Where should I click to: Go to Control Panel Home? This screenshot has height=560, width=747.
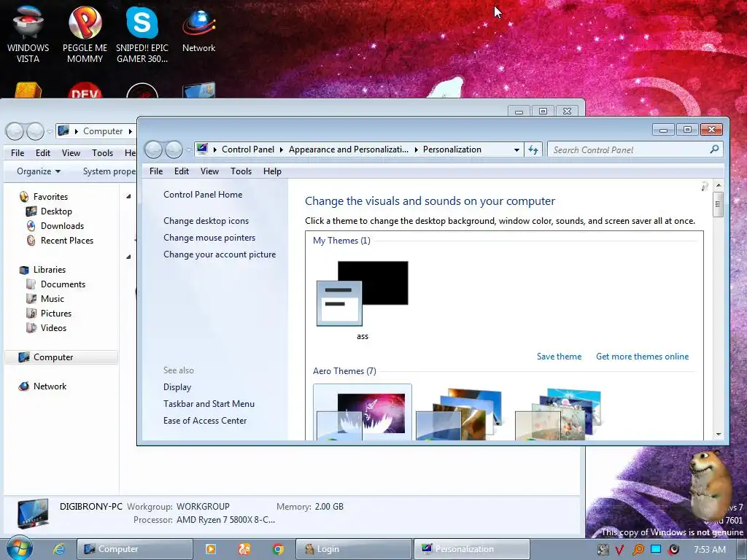pyautogui.click(x=203, y=194)
